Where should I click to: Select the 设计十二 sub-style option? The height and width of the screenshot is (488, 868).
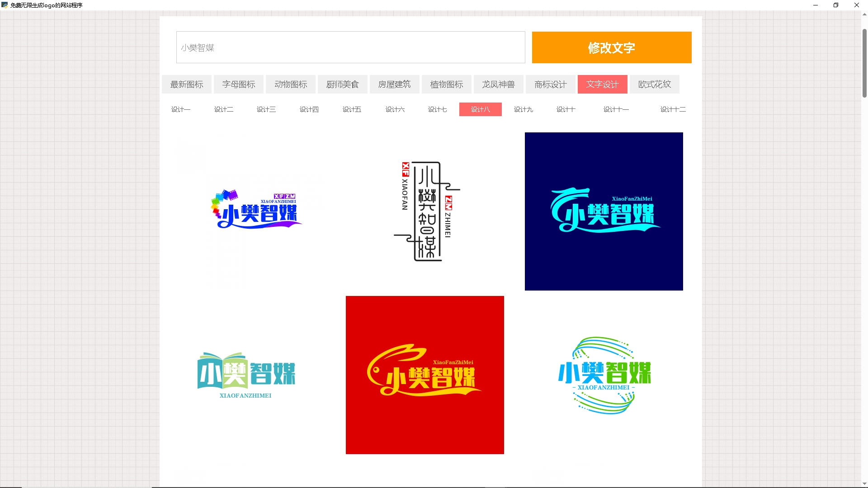[673, 109]
